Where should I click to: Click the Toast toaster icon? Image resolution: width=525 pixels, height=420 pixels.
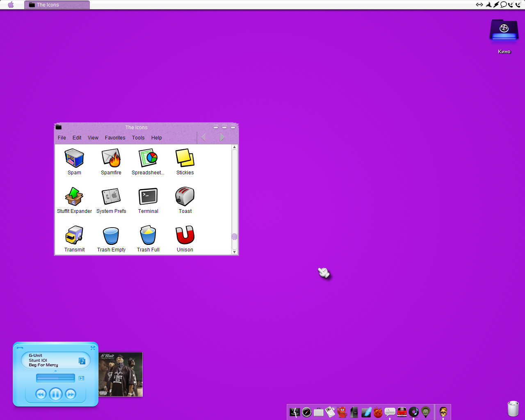point(185,197)
